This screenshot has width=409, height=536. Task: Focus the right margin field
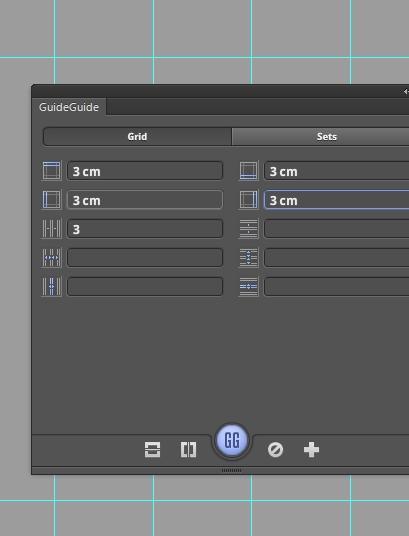pos(337,200)
